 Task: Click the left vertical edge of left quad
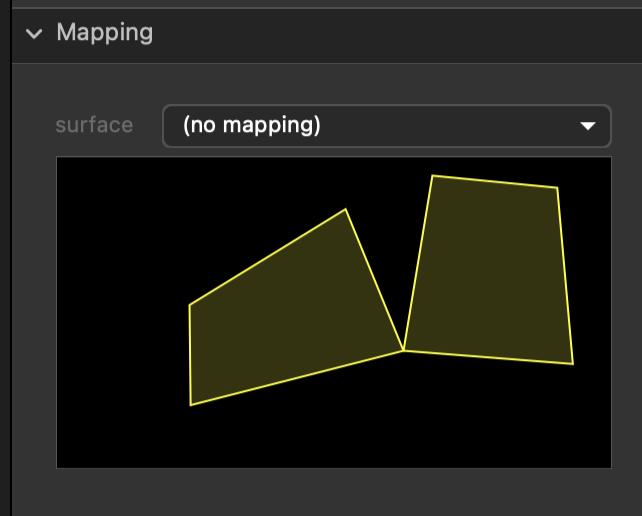pos(190,355)
